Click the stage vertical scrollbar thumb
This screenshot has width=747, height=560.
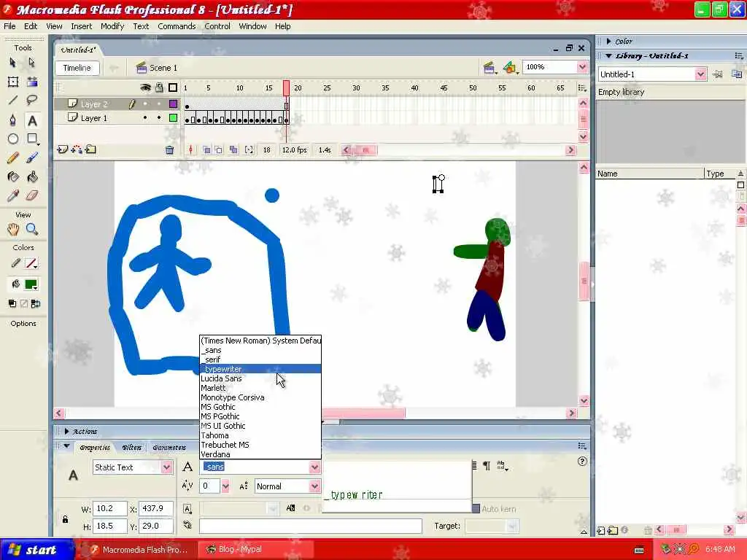(x=584, y=281)
